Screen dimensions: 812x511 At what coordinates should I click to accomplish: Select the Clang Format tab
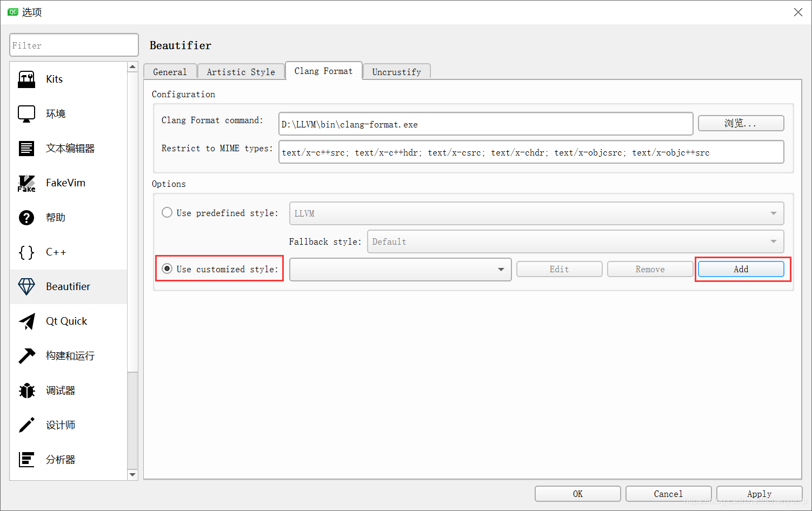[x=323, y=71]
